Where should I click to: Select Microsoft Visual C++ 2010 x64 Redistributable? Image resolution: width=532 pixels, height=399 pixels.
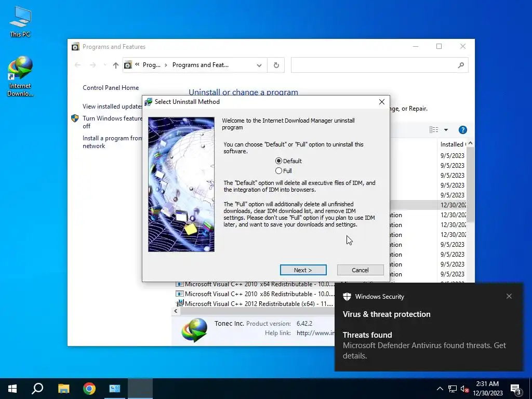pos(255,284)
